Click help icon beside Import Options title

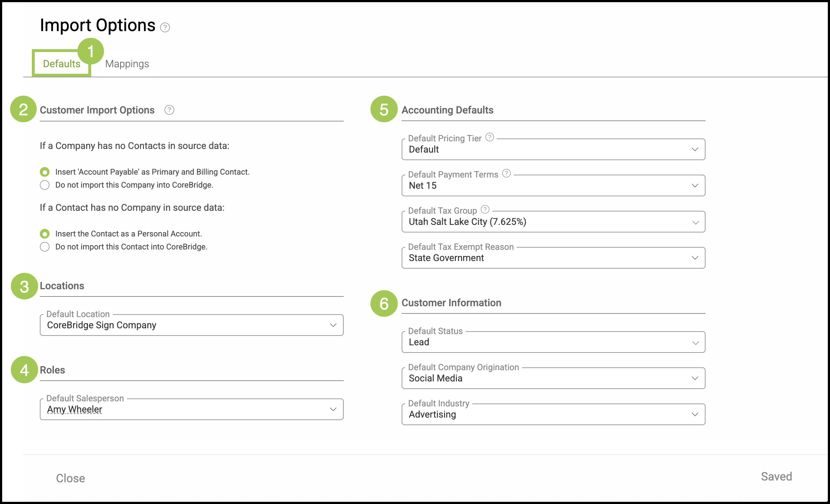click(x=165, y=27)
